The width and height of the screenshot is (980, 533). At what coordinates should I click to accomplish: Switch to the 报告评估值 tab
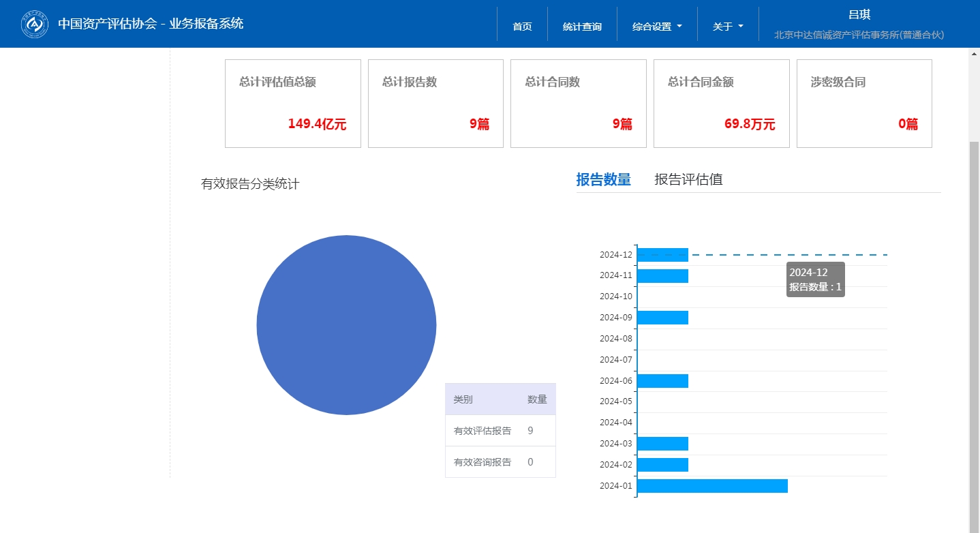click(x=688, y=179)
